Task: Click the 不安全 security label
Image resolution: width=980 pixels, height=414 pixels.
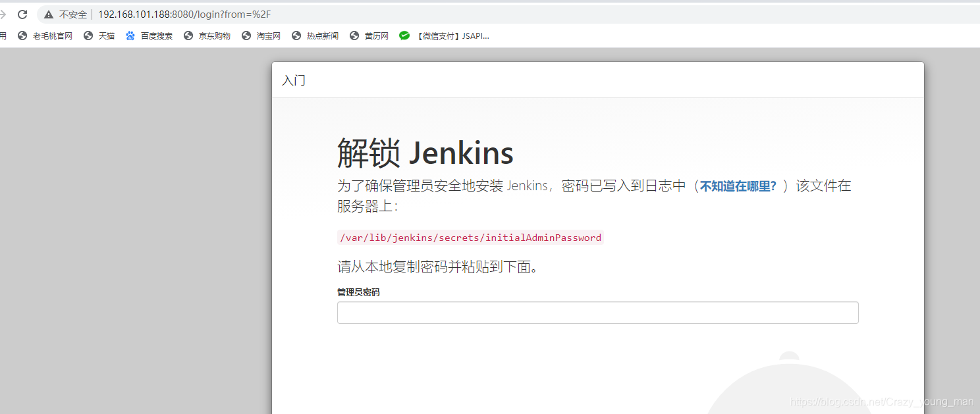Action: tap(73, 14)
